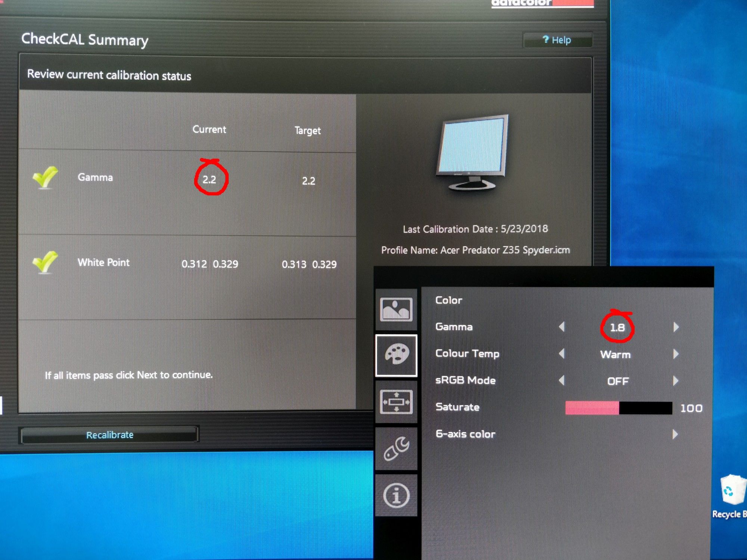This screenshot has height=560, width=747.
Task: Click the Profile Name Acer Predator text
Action: (475, 250)
